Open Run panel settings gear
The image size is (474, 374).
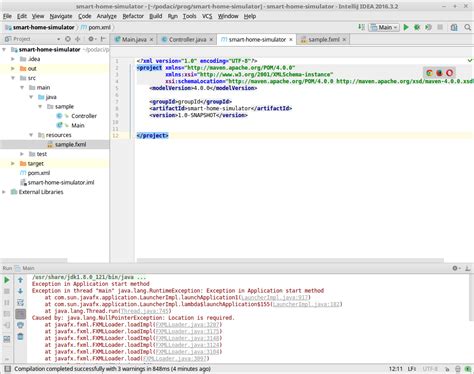(456, 268)
